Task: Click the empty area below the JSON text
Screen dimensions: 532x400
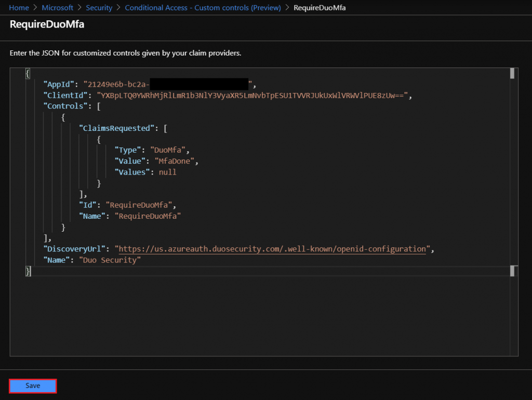Action: 260,315
